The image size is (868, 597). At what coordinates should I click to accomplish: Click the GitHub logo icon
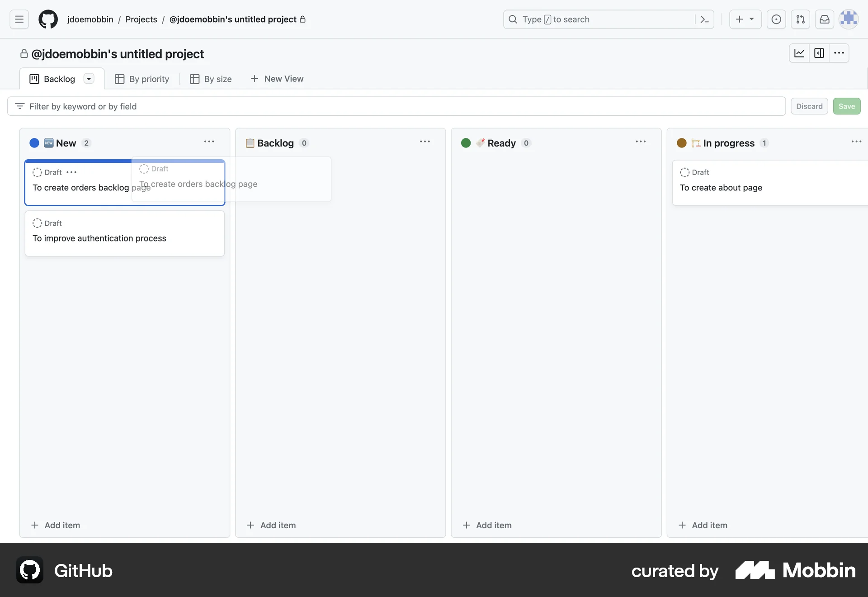pos(47,19)
